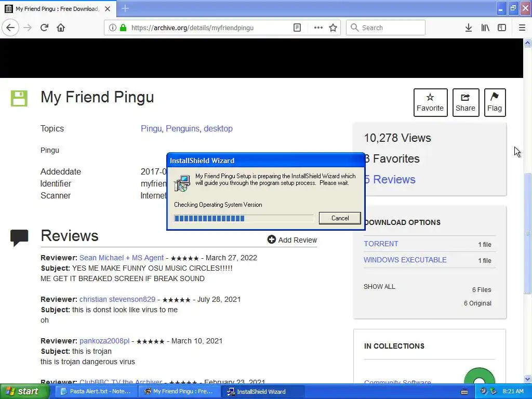This screenshot has width=532, height=399.
Task: Close the My Friend Pingu tab
Action: (x=108, y=9)
